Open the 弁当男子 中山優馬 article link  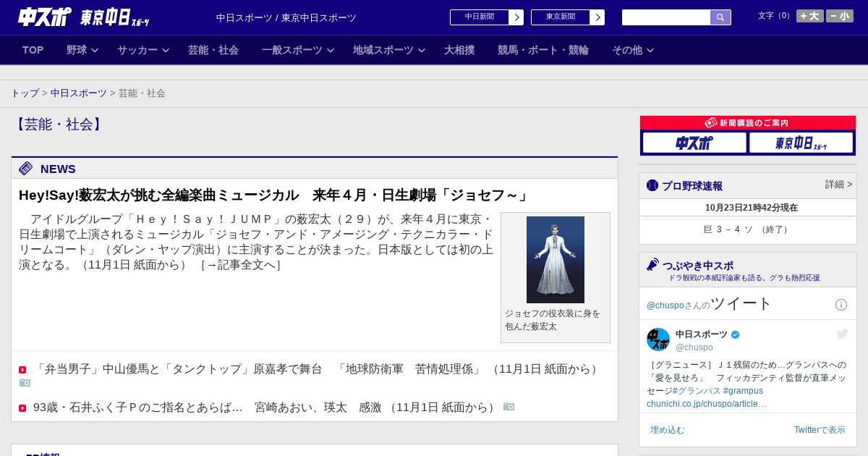point(318,369)
